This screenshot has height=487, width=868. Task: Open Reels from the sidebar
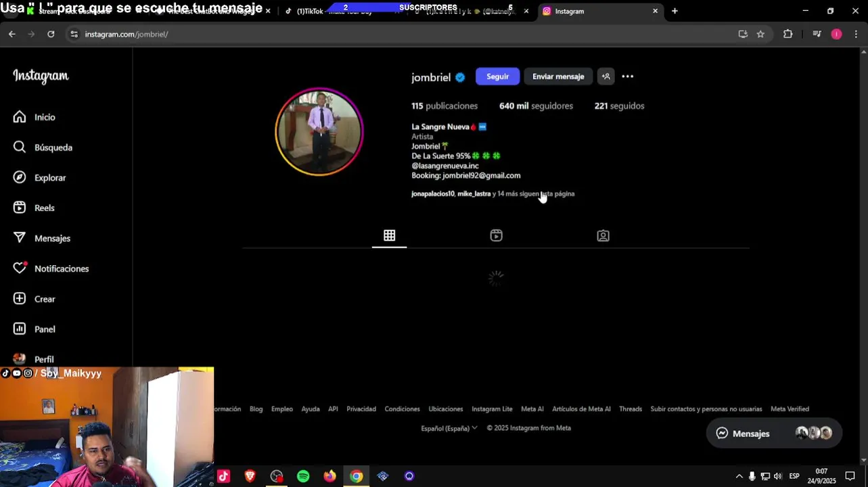34,208
